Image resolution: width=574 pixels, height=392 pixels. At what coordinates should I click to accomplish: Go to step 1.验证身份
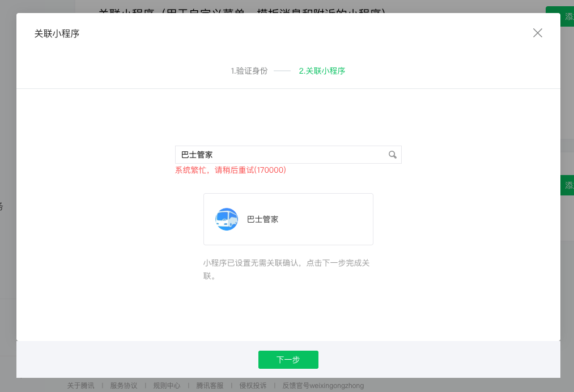[249, 71]
